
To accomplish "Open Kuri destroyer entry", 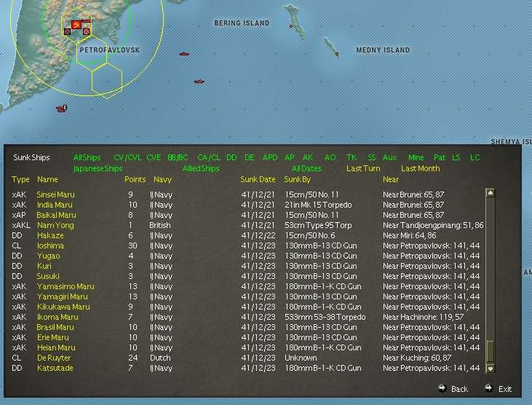I will (44, 266).
